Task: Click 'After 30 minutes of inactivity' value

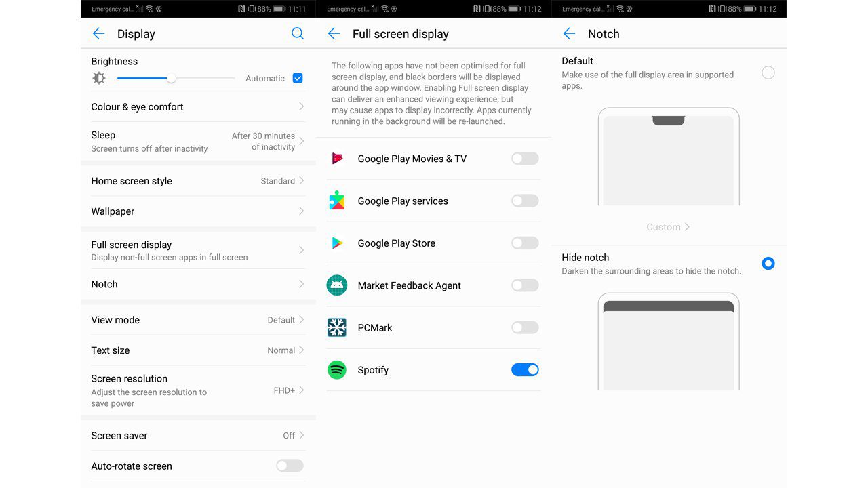Action: (263, 141)
